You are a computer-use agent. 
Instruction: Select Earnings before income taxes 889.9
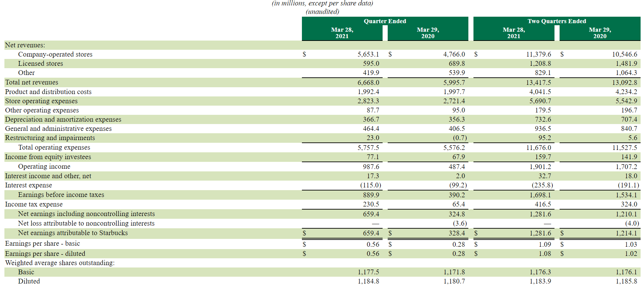[x=371, y=195]
